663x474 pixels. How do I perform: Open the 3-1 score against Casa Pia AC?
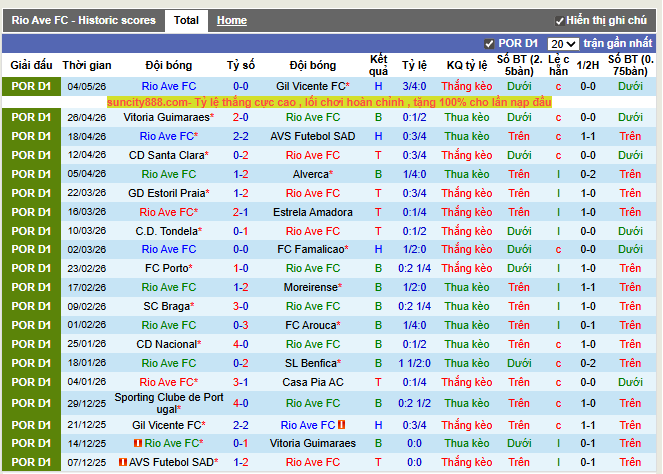pyautogui.click(x=241, y=382)
